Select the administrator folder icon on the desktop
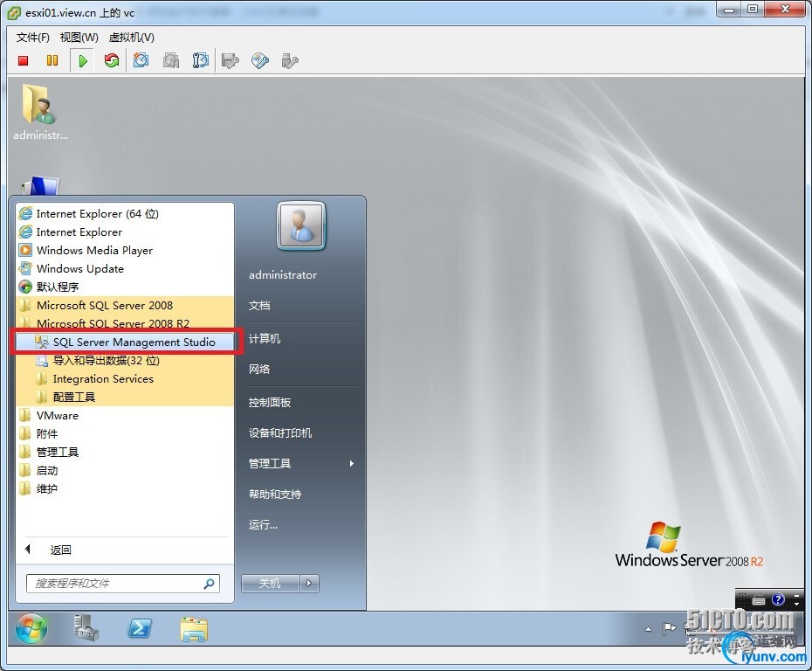Viewport: 812px width, 671px height. [x=40, y=111]
